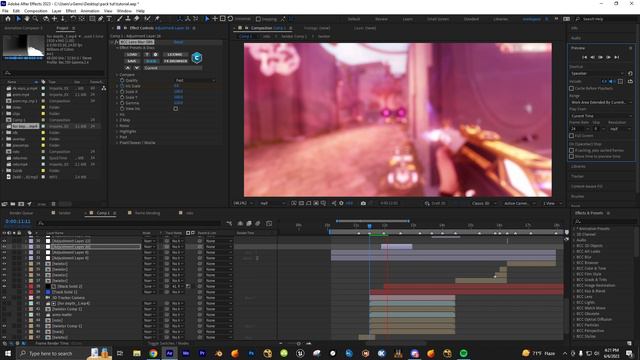The image size is (640, 360).
Task: Expand the Compare group in Effect Controls
Action: tap(117, 75)
